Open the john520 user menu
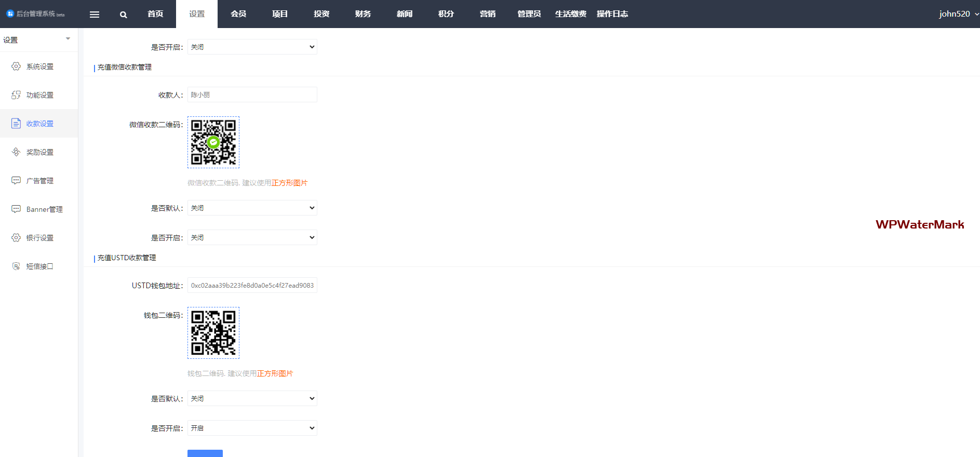Viewport: 980px width, 457px height. [x=958, y=14]
